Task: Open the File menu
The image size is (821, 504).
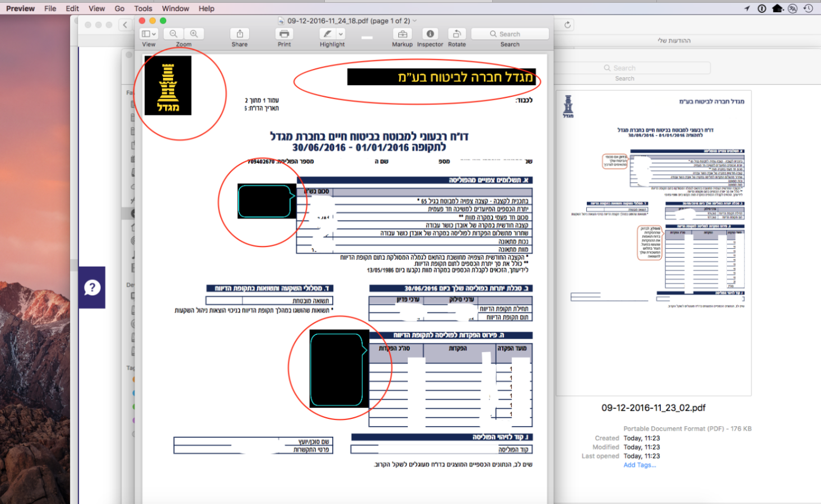Action: tap(50, 8)
